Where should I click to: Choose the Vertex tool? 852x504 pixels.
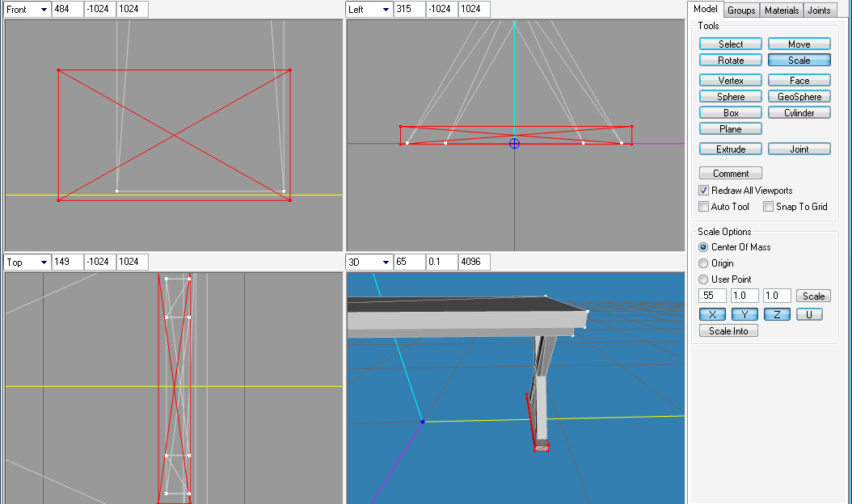coord(731,81)
